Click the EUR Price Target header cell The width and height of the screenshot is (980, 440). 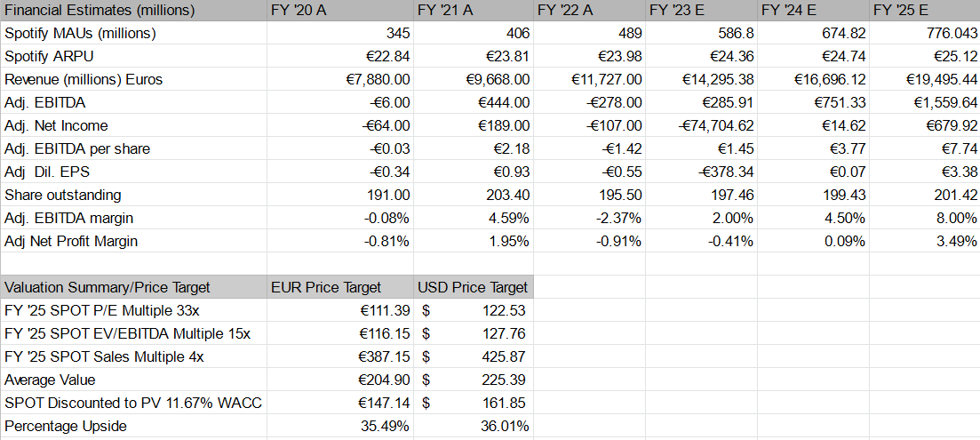(x=340, y=287)
